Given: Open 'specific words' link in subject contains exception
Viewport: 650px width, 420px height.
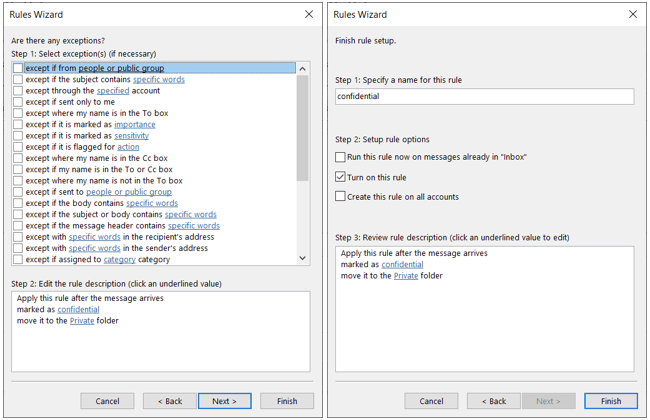Looking at the screenshot, I should [159, 79].
